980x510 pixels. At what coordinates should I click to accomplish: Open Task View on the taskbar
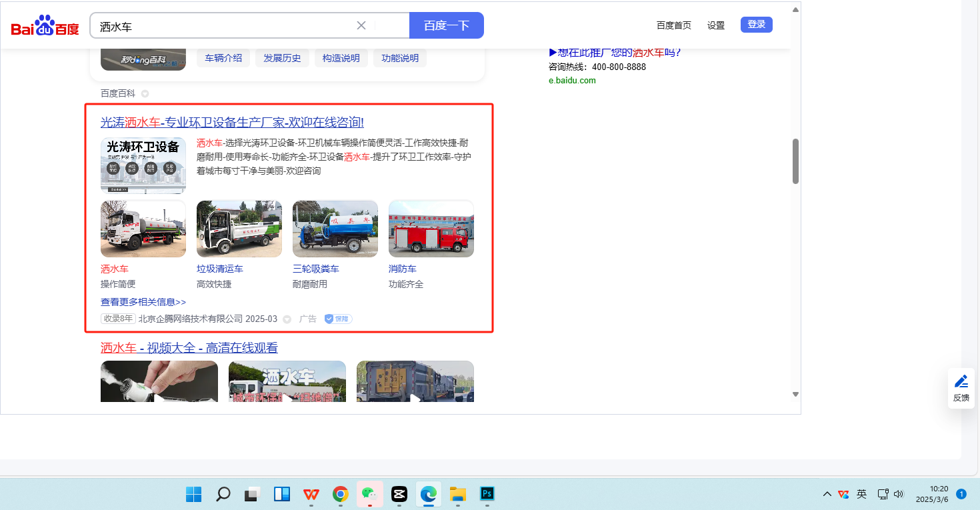click(252, 494)
